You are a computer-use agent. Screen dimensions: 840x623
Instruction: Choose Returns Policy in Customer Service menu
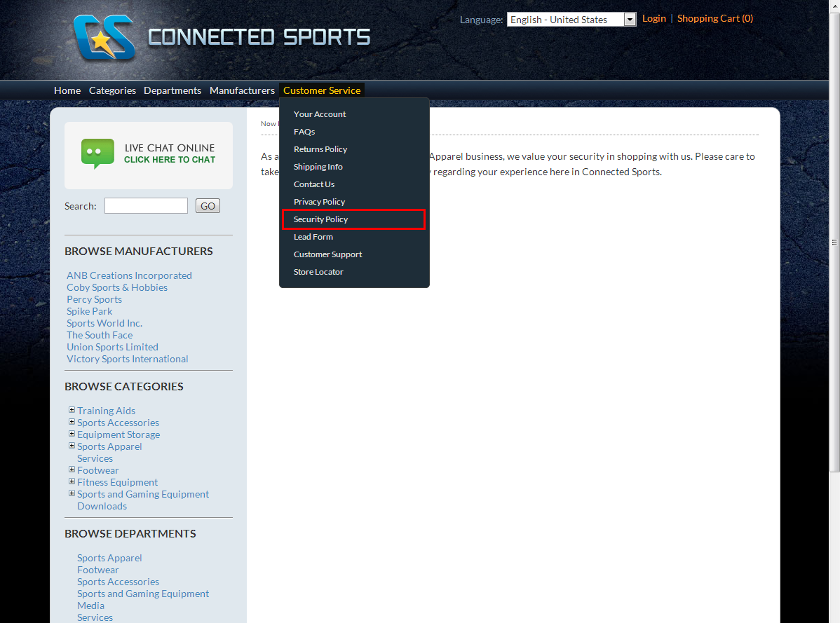click(320, 149)
